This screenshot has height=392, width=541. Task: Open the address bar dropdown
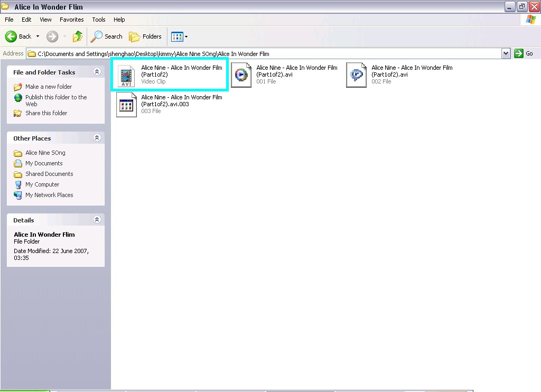click(506, 53)
